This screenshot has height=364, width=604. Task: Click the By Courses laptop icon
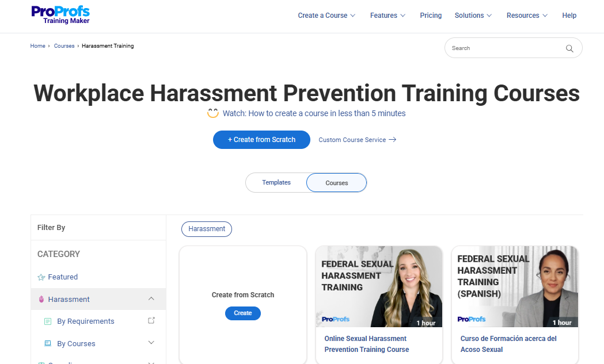48,343
